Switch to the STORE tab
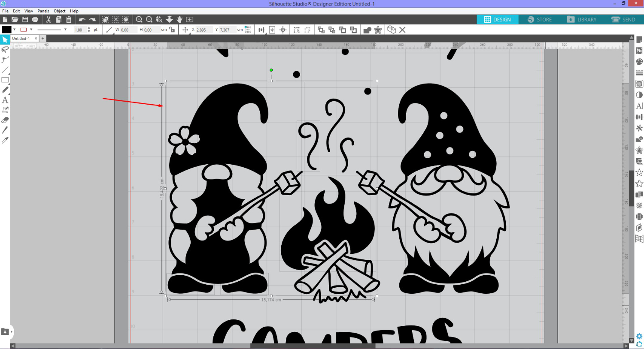 (540, 19)
